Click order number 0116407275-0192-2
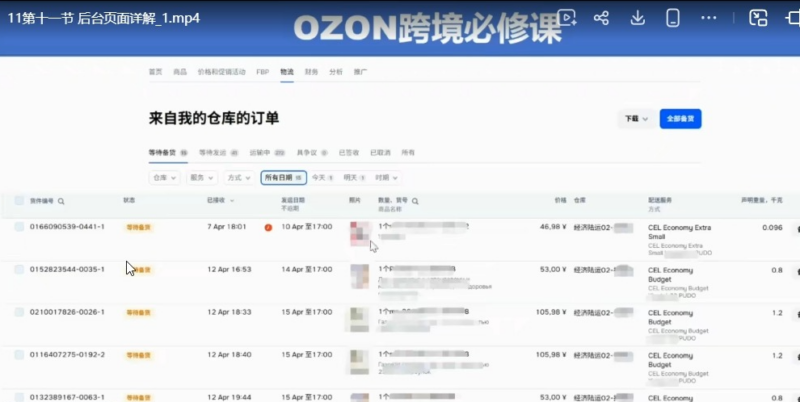This screenshot has height=402, width=800. coord(67,355)
